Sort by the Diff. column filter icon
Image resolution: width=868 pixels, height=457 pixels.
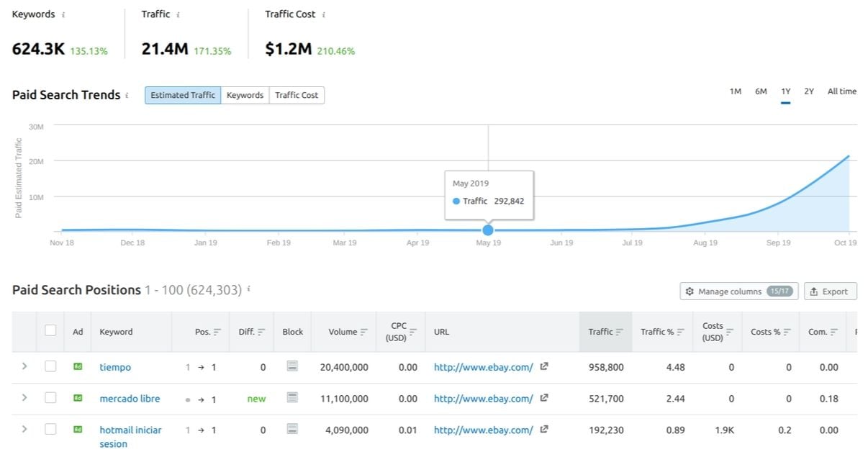point(261,332)
